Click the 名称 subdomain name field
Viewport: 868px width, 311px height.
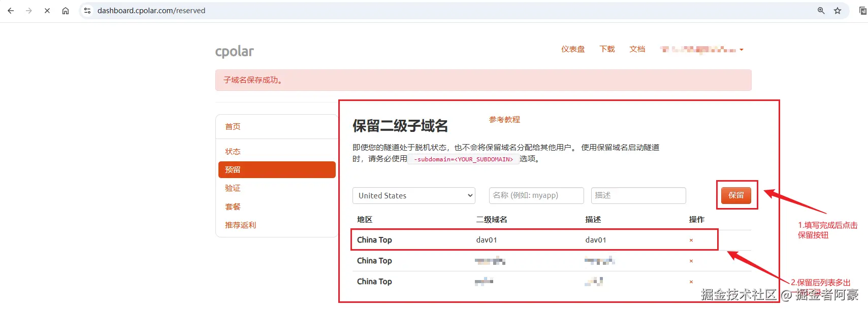coord(536,195)
